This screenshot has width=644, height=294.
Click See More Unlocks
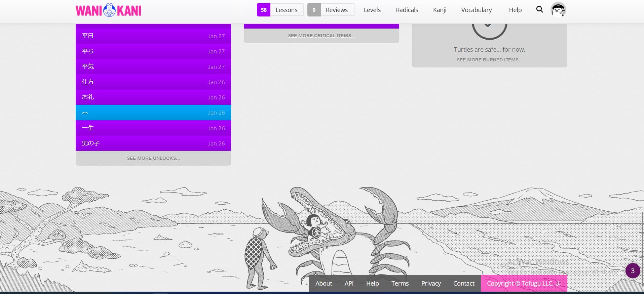[153, 158]
